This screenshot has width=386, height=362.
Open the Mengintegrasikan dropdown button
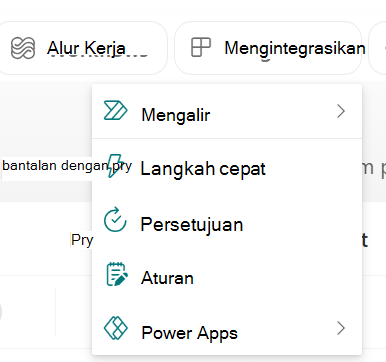click(x=268, y=48)
